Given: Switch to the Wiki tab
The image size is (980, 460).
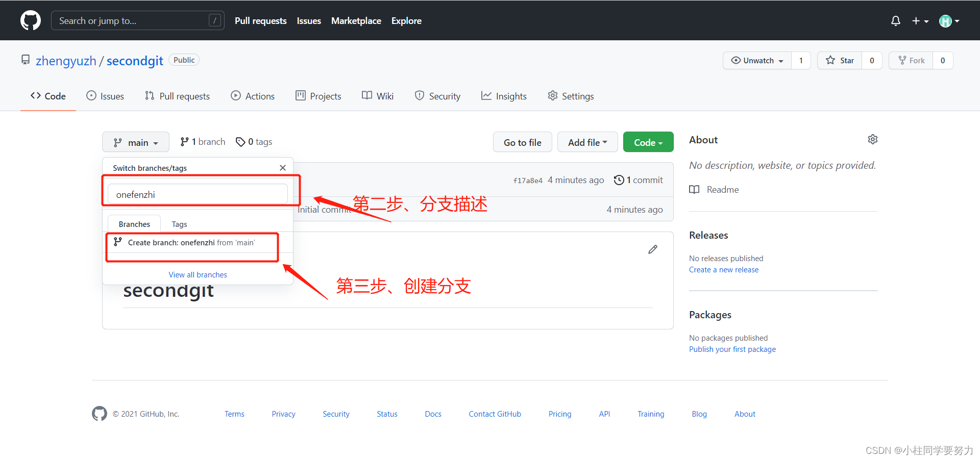Looking at the screenshot, I should [x=378, y=96].
